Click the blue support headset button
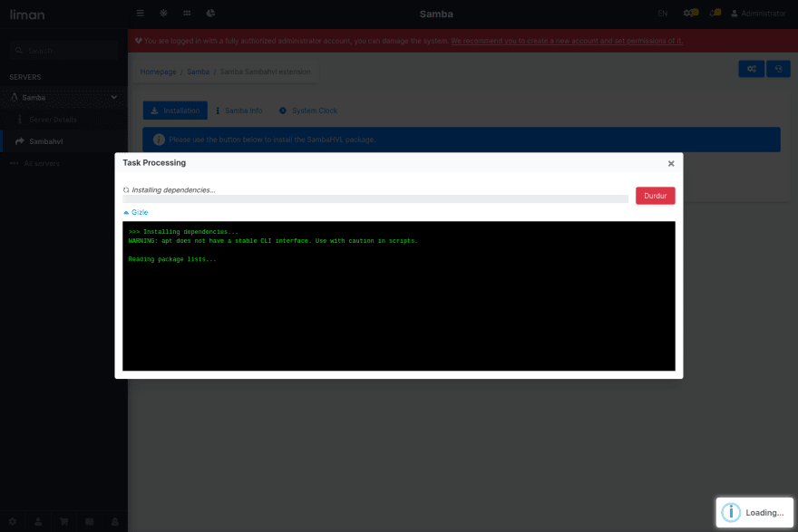This screenshot has height=532, width=798. [778, 69]
